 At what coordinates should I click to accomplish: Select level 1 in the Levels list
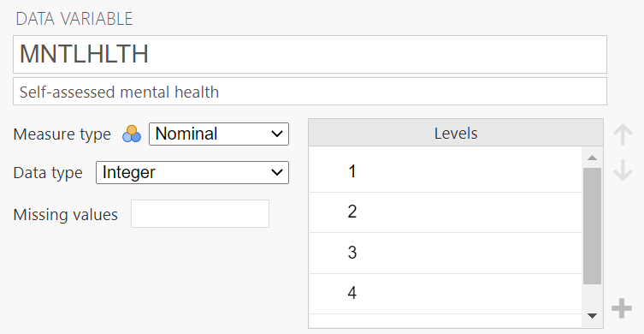click(446, 171)
